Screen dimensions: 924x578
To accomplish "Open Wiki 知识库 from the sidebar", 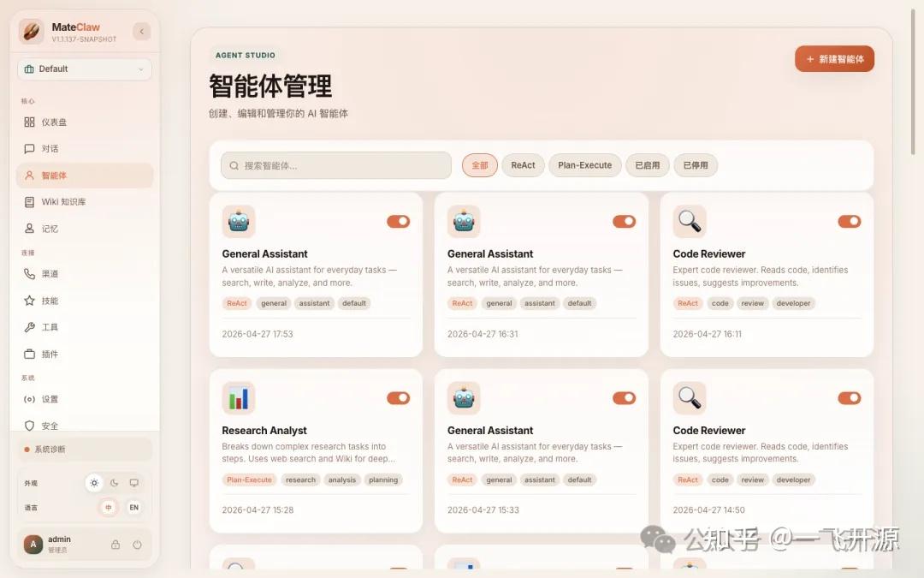I will [x=84, y=202].
